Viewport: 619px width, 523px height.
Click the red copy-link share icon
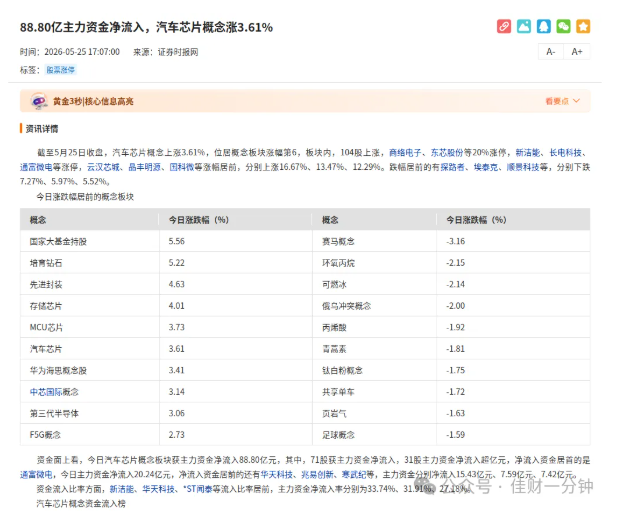coord(504,26)
